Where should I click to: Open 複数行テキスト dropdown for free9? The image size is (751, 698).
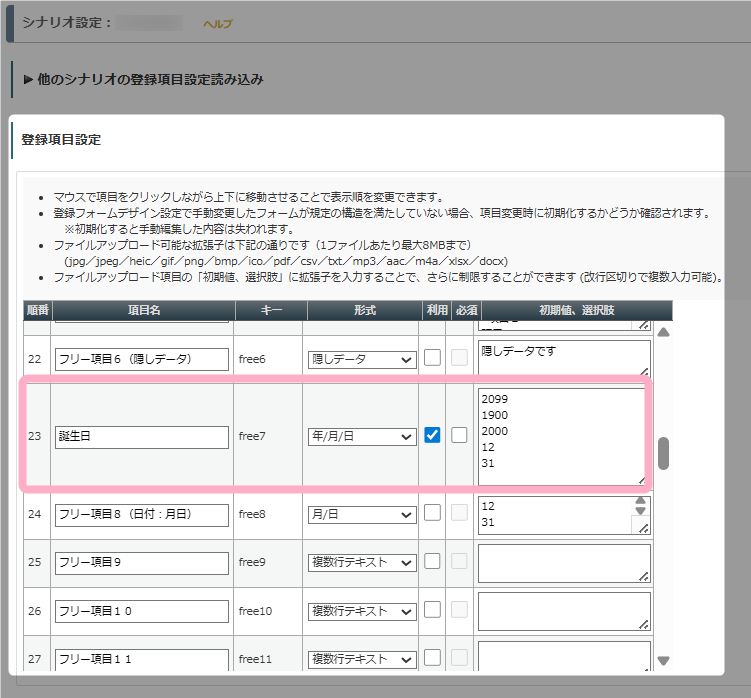[362, 563]
